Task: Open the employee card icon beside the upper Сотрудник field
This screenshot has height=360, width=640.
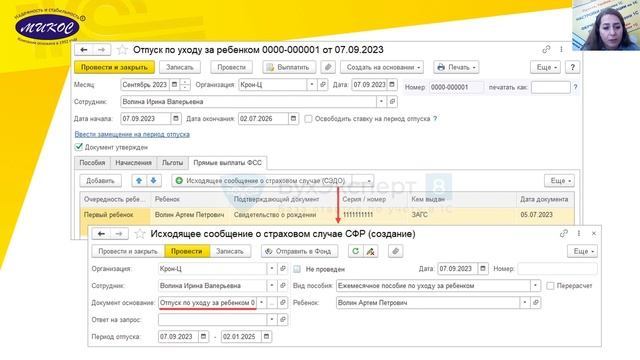Action: 392,102
